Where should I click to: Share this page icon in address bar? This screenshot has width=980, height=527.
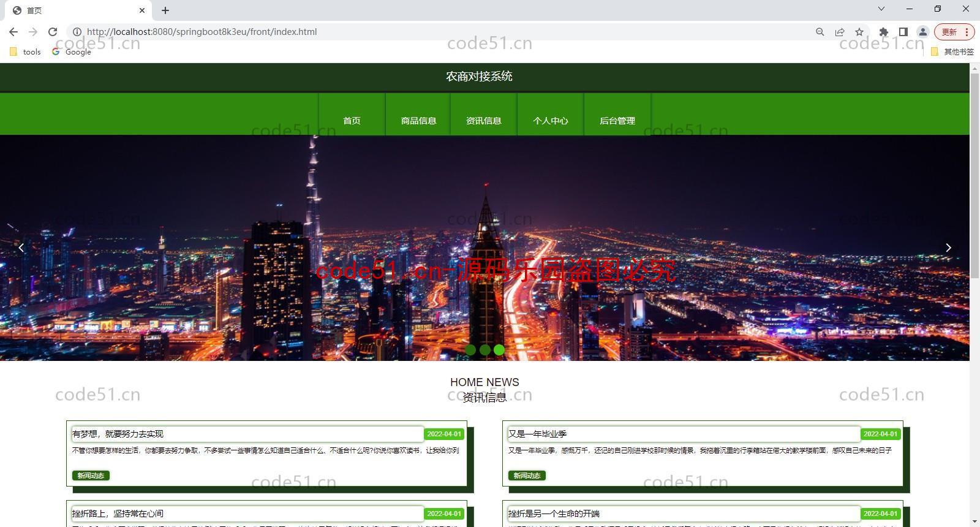(840, 32)
